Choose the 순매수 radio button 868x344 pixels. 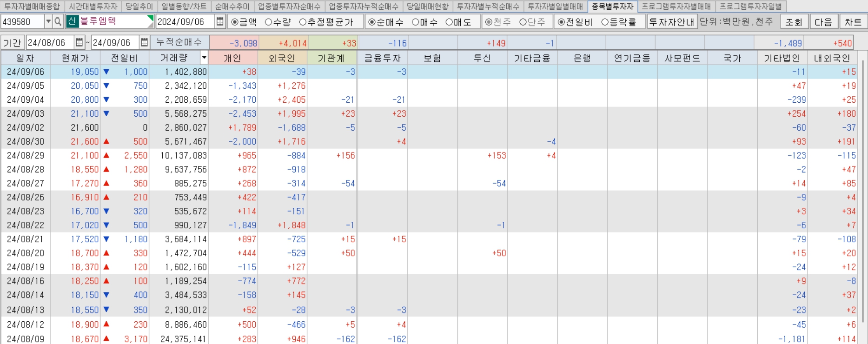tap(386, 22)
